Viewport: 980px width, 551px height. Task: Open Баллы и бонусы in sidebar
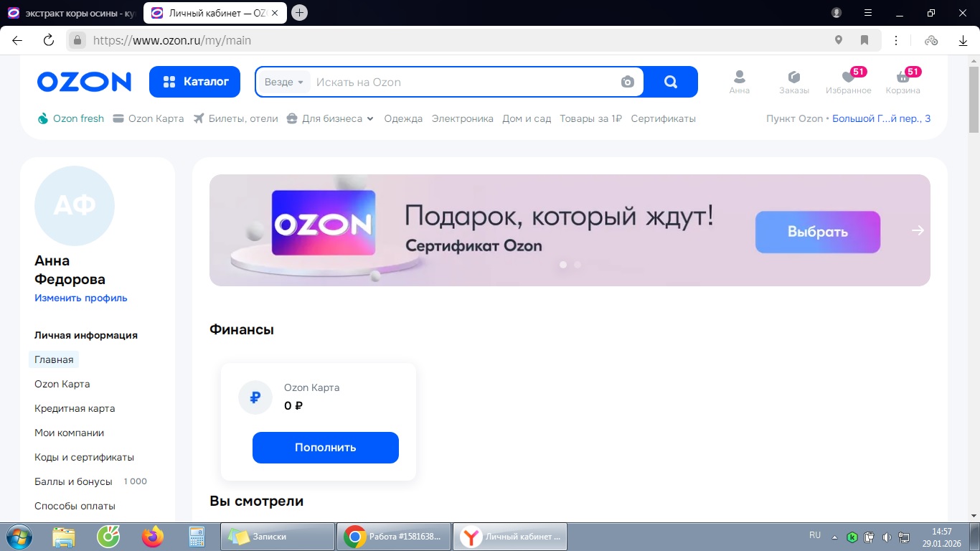[x=73, y=481]
